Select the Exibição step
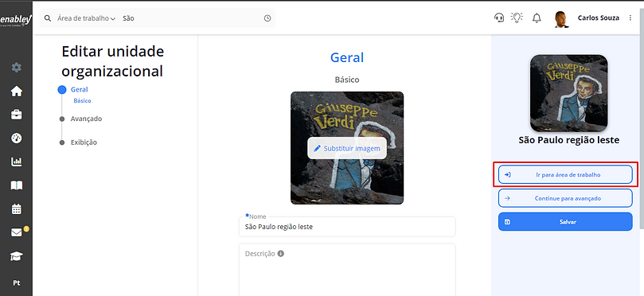This screenshot has height=296, width=644. click(x=84, y=142)
